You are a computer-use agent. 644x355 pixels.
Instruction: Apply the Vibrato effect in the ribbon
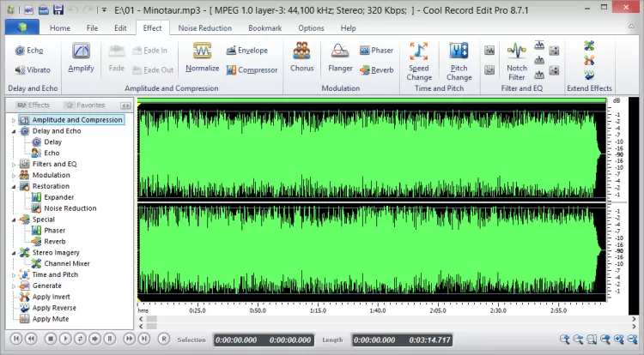(x=33, y=69)
